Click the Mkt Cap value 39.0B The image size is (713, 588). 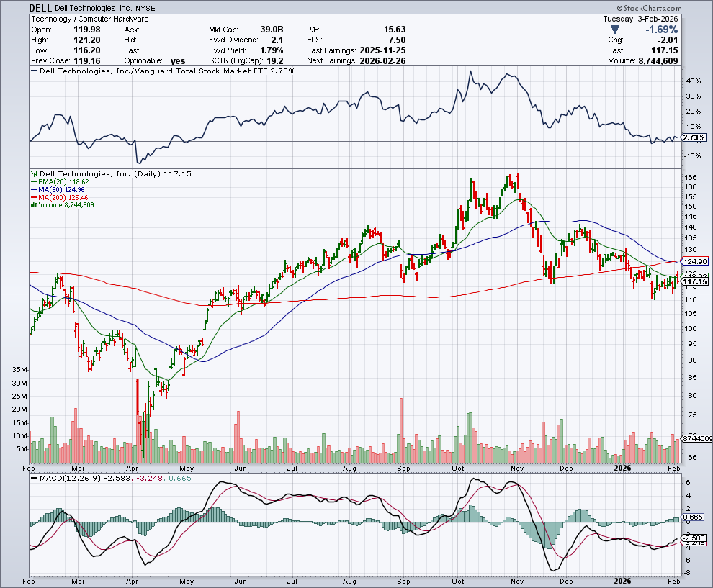271,30
